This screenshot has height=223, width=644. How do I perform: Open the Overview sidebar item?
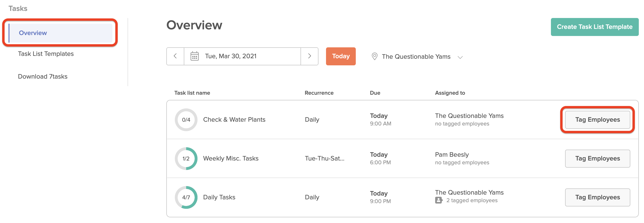[60, 33]
